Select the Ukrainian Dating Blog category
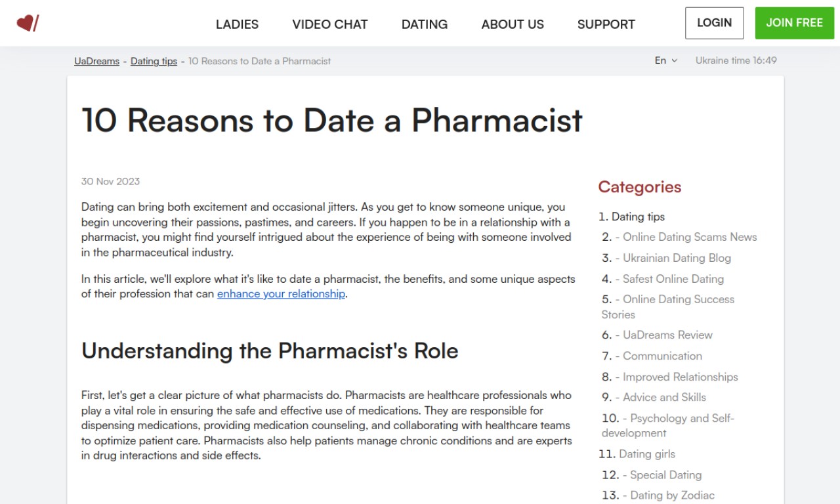Screen dimensions: 840x504 point(677,258)
